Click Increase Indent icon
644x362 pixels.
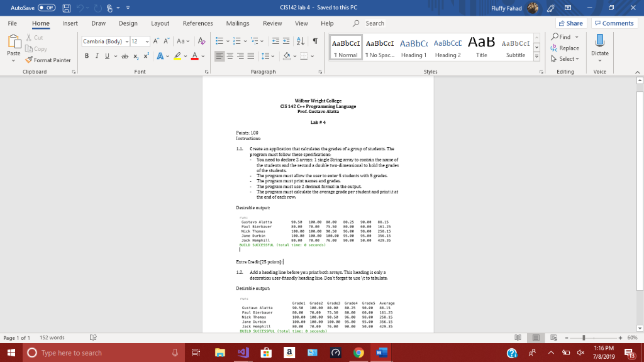click(286, 41)
